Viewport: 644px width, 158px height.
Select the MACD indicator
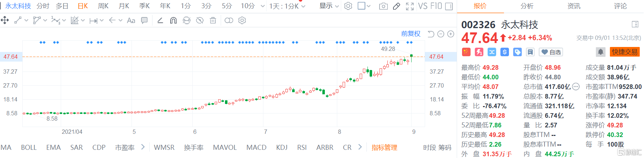coord(256,147)
